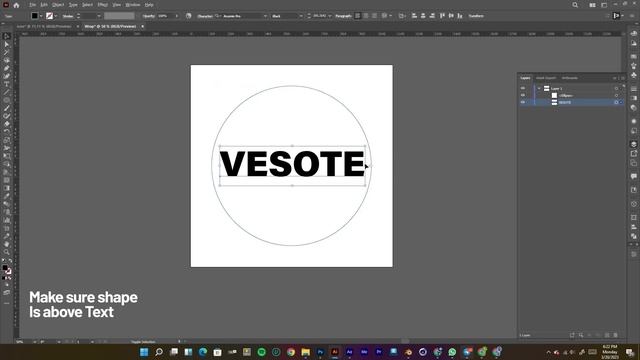The width and height of the screenshot is (640, 360).
Task: Switch to first document tab
Action: [44, 27]
